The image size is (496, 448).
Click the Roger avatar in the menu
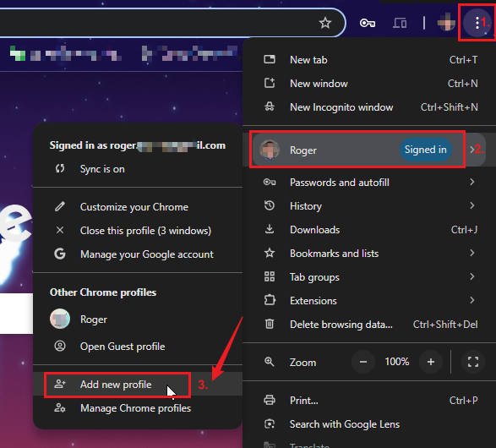[270, 150]
